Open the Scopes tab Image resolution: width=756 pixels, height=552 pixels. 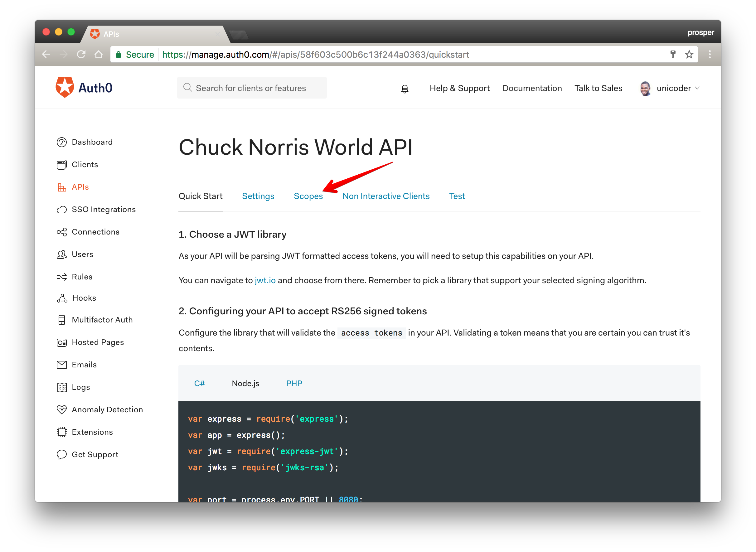(x=308, y=196)
